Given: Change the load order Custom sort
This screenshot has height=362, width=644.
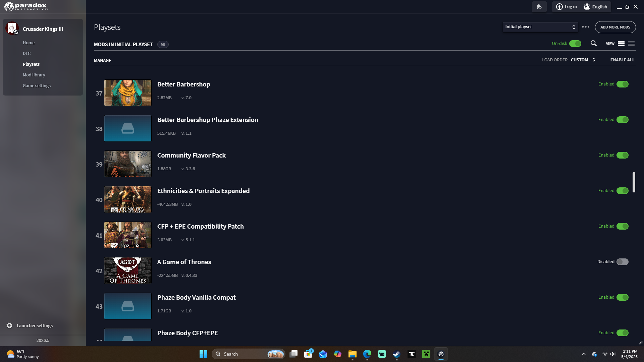Looking at the screenshot, I should pos(583,60).
